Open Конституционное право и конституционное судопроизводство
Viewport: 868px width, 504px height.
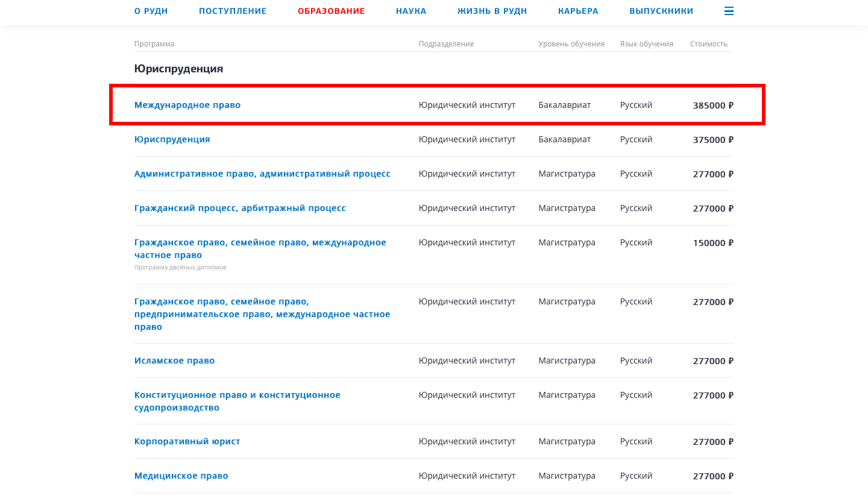pos(237,401)
